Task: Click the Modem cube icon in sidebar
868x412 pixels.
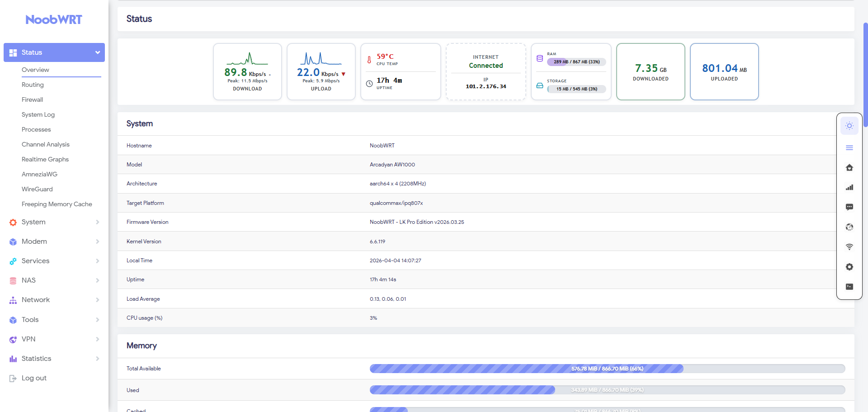Action: [13, 242]
